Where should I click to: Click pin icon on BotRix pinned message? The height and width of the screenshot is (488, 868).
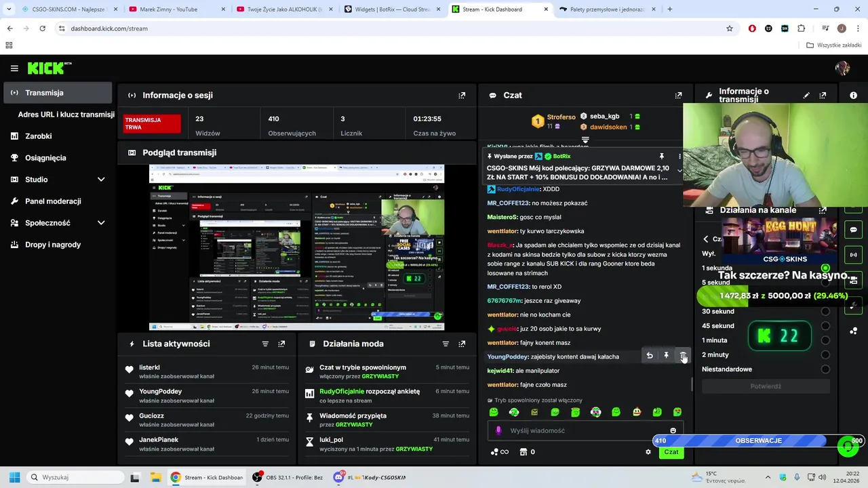click(x=661, y=156)
